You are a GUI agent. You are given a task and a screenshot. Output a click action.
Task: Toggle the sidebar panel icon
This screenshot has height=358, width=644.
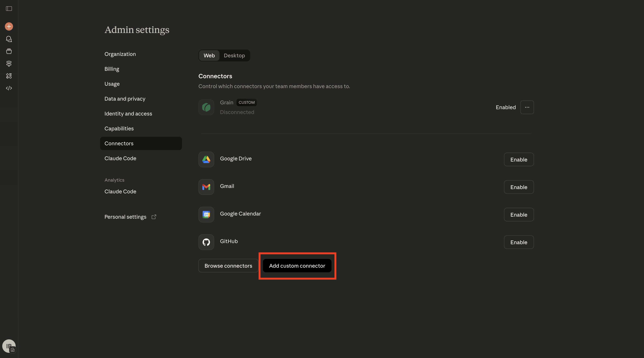[9, 9]
